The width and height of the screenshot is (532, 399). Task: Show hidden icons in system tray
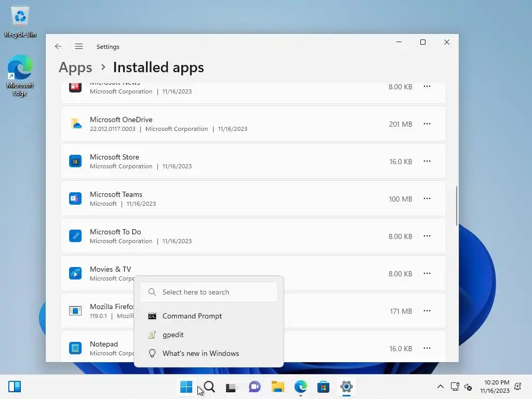coord(441,387)
